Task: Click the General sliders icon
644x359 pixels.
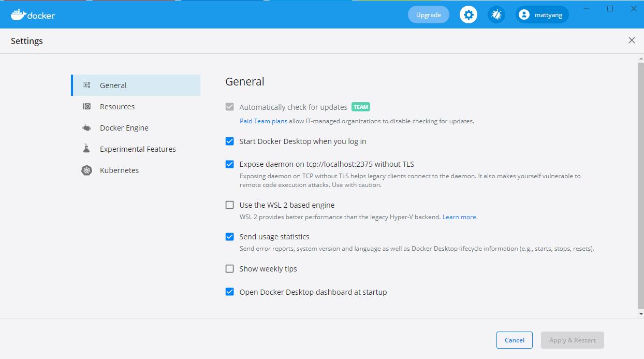Action: [87, 85]
